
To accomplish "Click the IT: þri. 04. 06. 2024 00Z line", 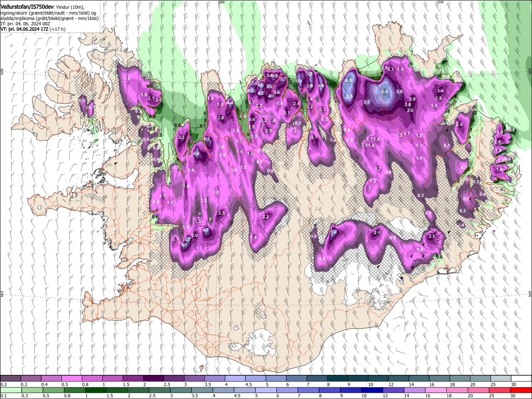I will 25,24.
